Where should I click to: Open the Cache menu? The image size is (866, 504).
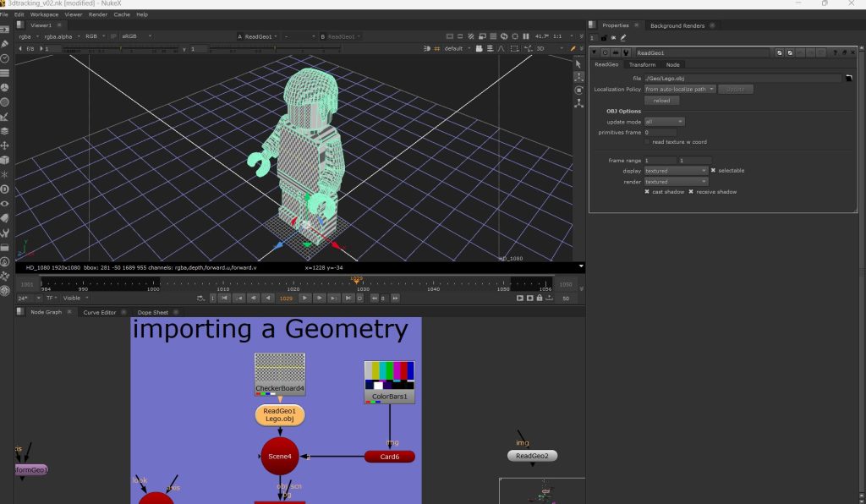[x=122, y=14]
